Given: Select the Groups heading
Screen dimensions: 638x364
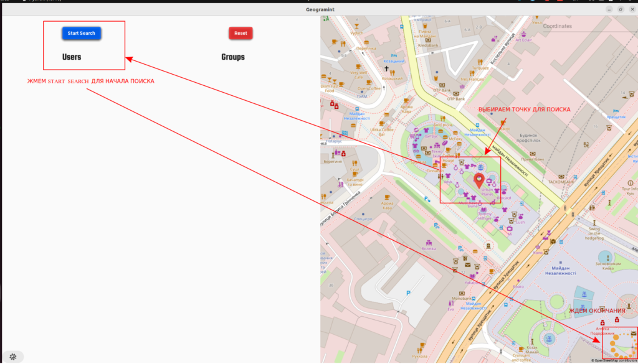Looking at the screenshot, I should (x=233, y=57).
